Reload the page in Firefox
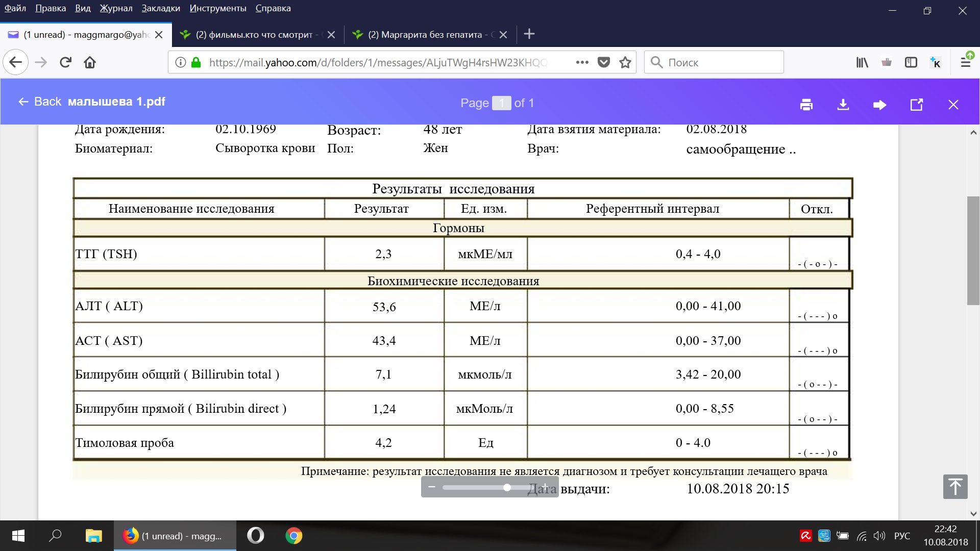980x551 pixels. tap(65, 62)
